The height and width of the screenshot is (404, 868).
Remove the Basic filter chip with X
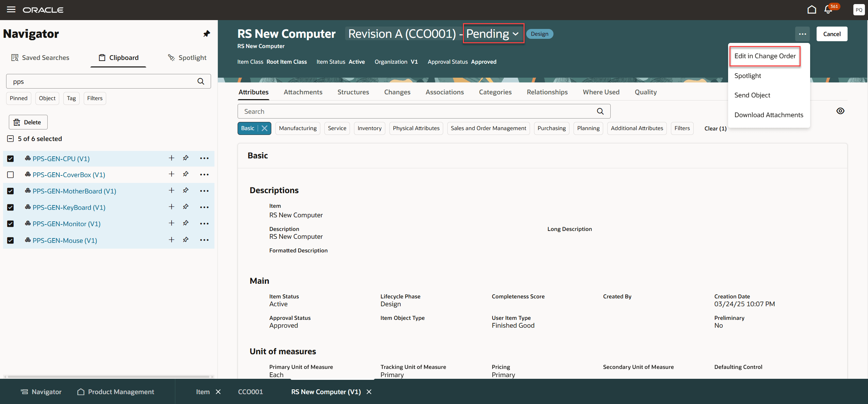tap(264, 128)
